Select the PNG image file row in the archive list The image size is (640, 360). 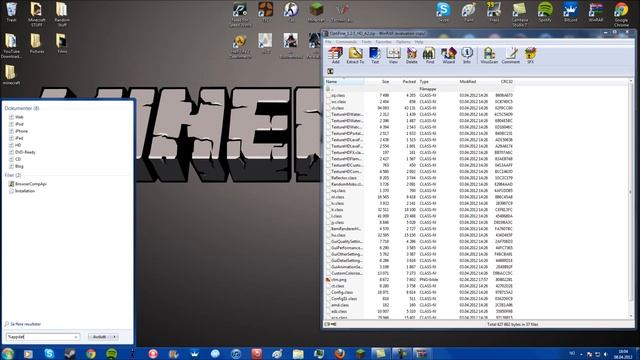click(x=420, y=280)
